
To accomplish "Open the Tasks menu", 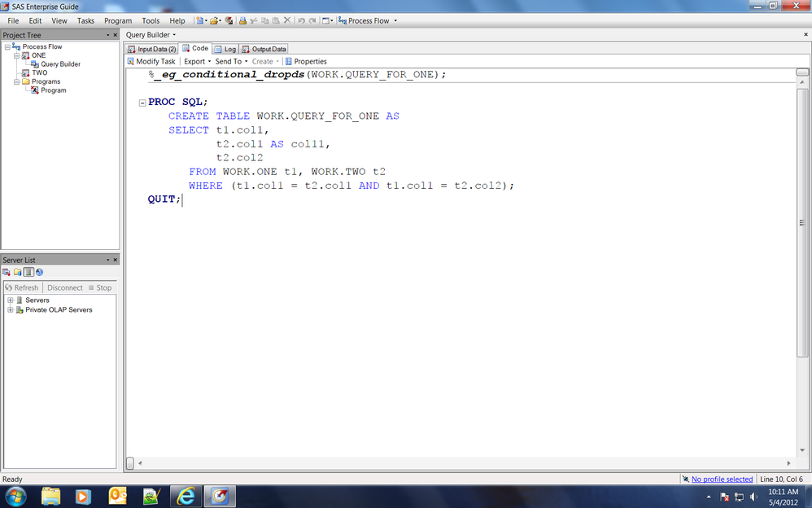I will point(85,20).
